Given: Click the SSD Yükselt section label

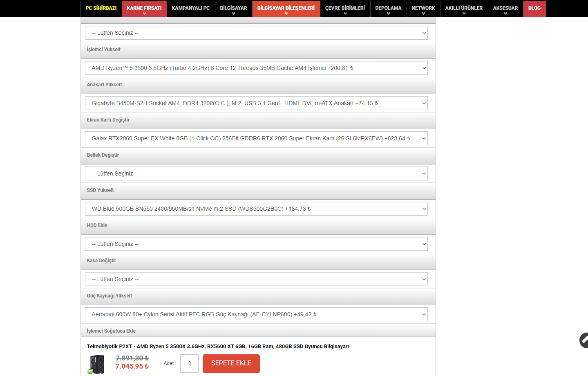Looking at the screenshot, I should coord(101,190).
